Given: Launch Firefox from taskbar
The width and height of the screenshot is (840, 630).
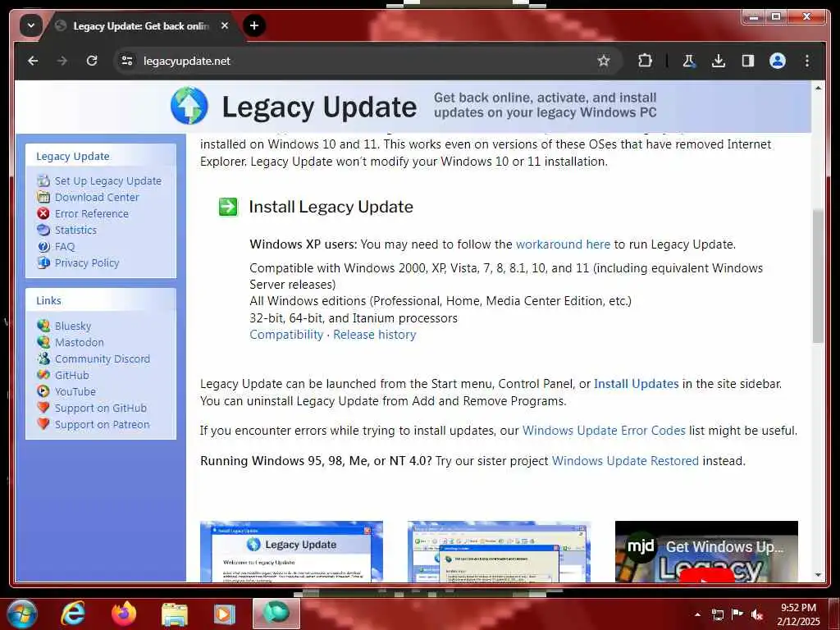Looking at the screenshot, I should click(124, 614).
